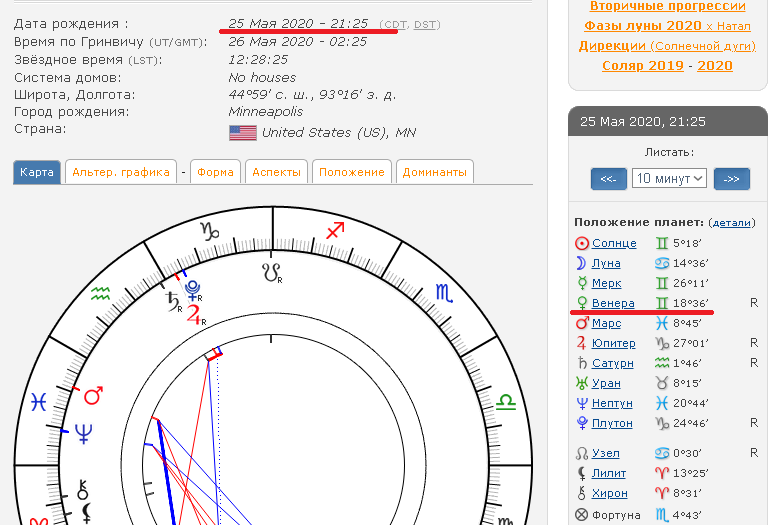Click the Gemini sign icon in Sun row
This screenshot has width=773, height=525.
(662, 243)
